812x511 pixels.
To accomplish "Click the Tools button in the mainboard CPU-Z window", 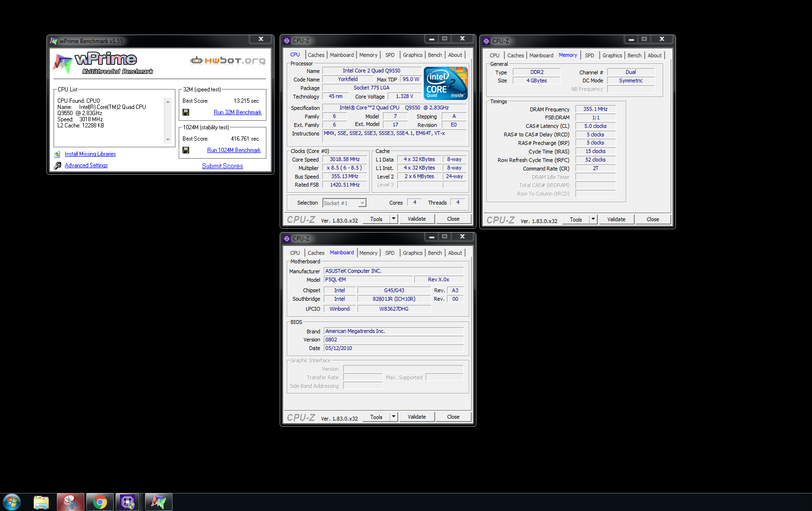I will click(x=376, y=417).
